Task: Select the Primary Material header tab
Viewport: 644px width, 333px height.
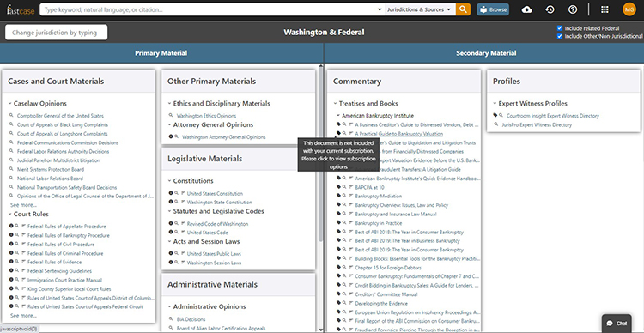Action: [x=161, y=53]
